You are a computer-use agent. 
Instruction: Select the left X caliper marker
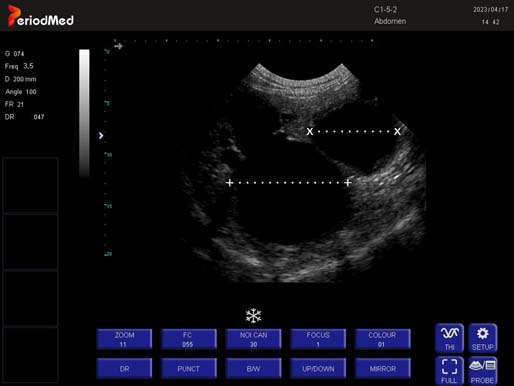click(x=310, y=131)
